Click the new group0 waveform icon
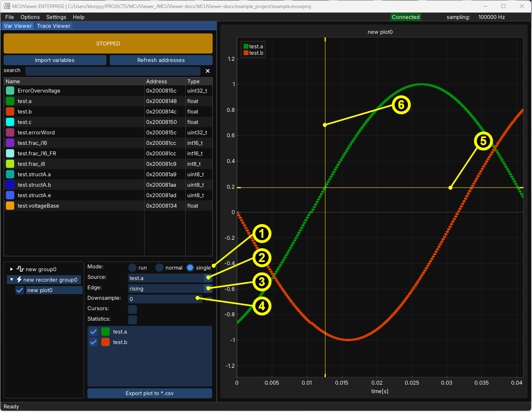Screen dimensions: 532x412 pyautogui.click(x=20, y=269)
